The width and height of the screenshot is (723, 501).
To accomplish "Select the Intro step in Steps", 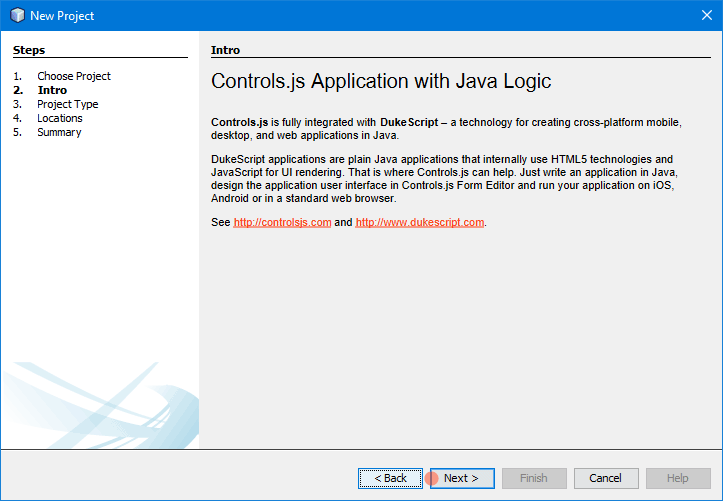I will coord(52,90).
